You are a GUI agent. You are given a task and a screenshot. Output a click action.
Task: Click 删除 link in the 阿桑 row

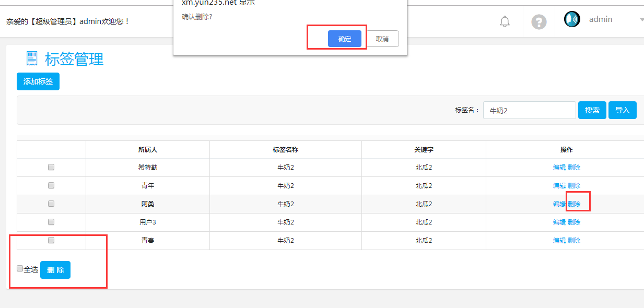click(574, 204)
